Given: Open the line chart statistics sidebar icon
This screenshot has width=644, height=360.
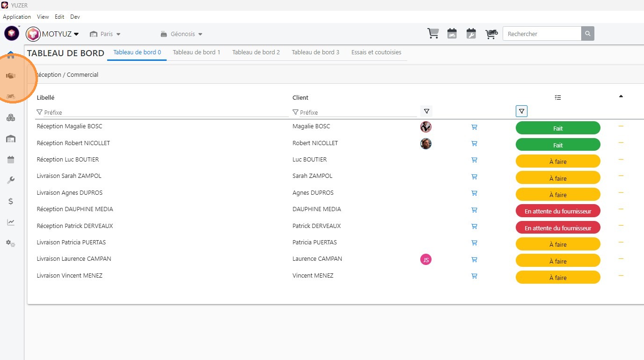Looking at the screenshot, I should click(x=10, y=222).
